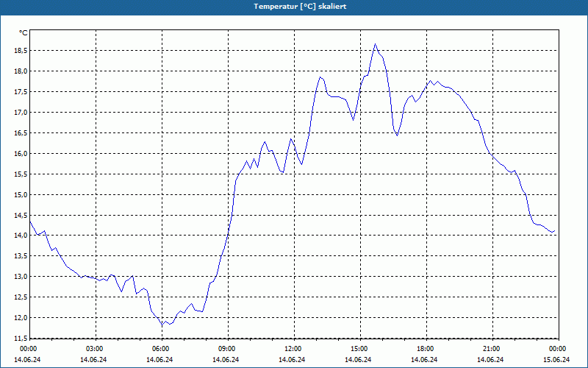Select the 11,5 y-axis value
Image resolution: width=588 pixels, height=368 pixels.
[x=21, y=339]
